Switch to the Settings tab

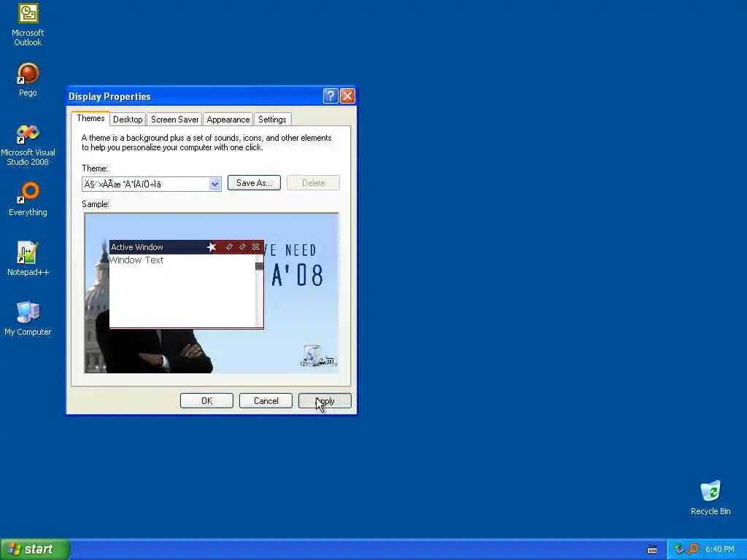pos(272,120)
